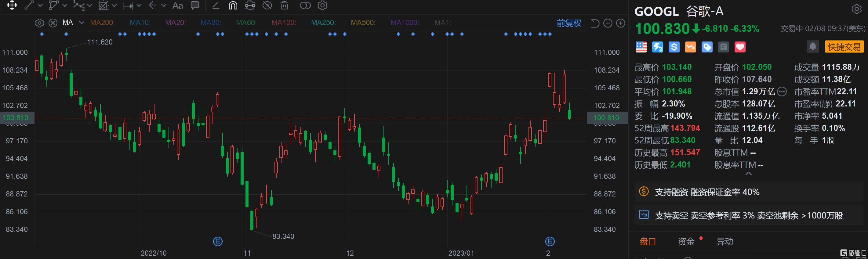
Task: Select the move crosshair cursor tool
Action: click(12, 6)
